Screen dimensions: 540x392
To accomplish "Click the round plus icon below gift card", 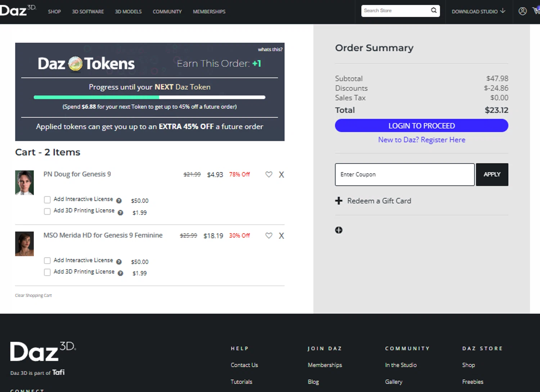I will (x=339, y=230).
